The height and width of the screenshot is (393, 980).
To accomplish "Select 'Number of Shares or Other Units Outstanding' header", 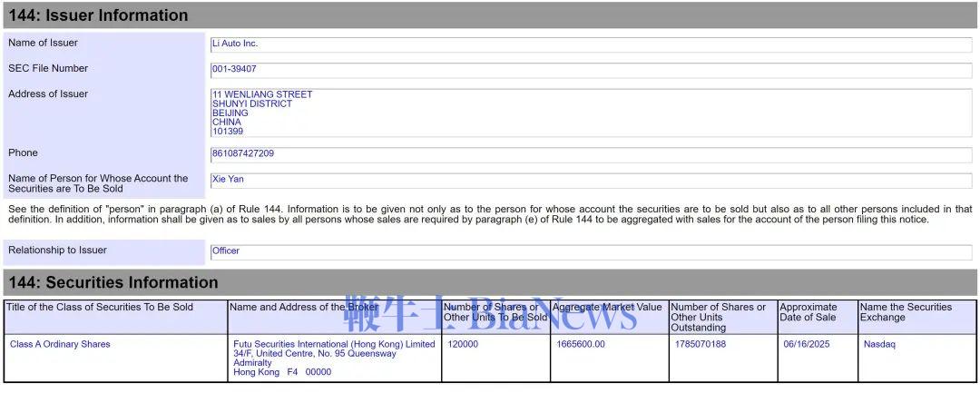I will (x=719, y=318).
